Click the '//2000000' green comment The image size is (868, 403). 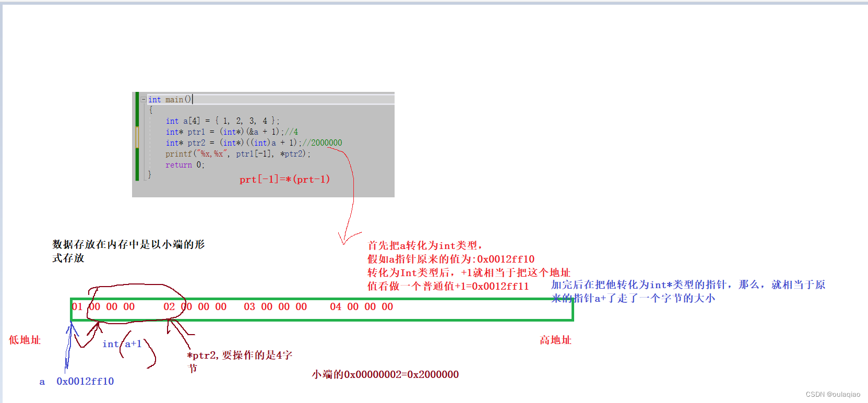click(x=323, y=143)
